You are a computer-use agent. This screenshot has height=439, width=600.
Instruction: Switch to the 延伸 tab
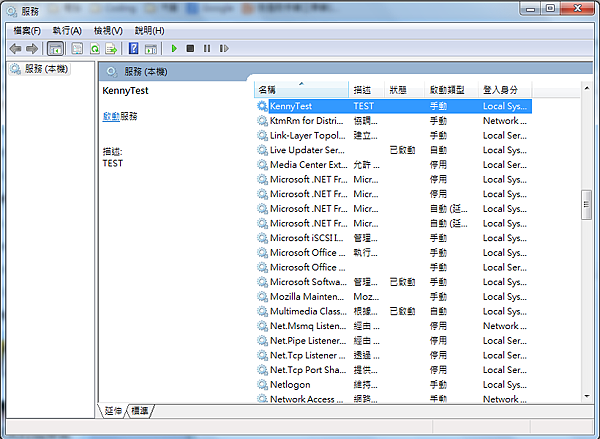pos(113,411)
